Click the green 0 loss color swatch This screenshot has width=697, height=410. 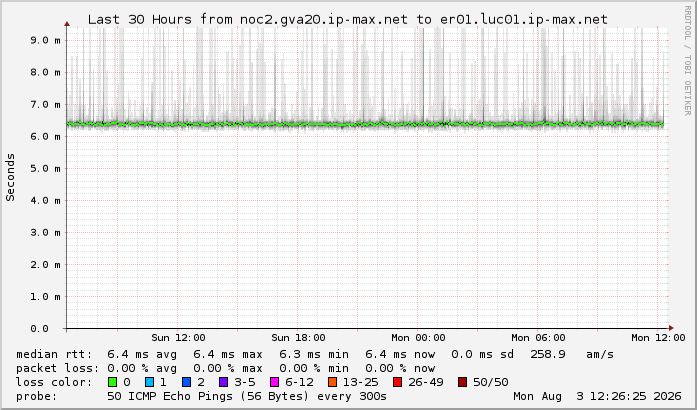coord(112,382)
